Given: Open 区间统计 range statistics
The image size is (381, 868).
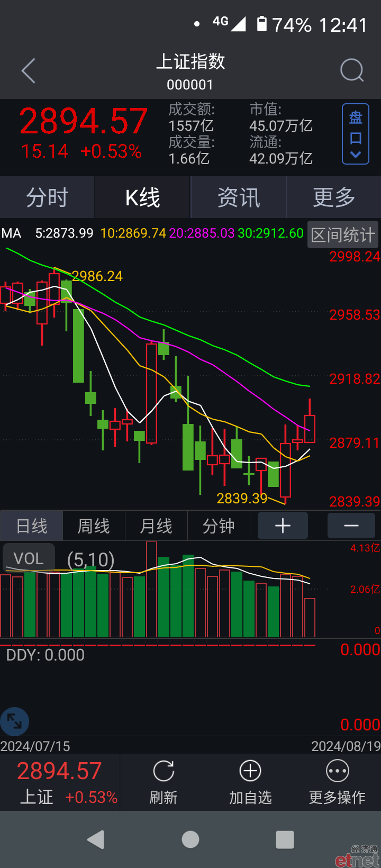Looking at the screenshot, I should (343, 234).
